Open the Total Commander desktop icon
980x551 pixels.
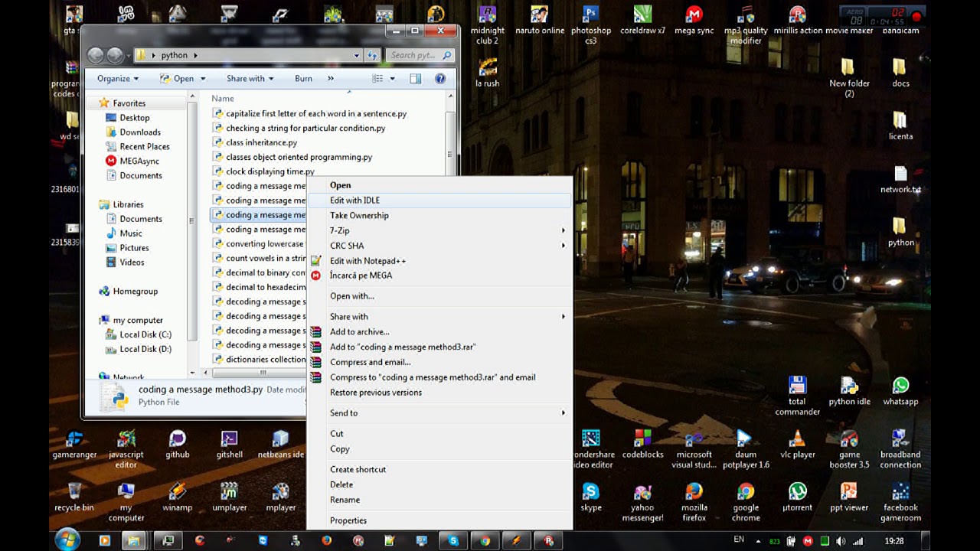click(797, 386)
